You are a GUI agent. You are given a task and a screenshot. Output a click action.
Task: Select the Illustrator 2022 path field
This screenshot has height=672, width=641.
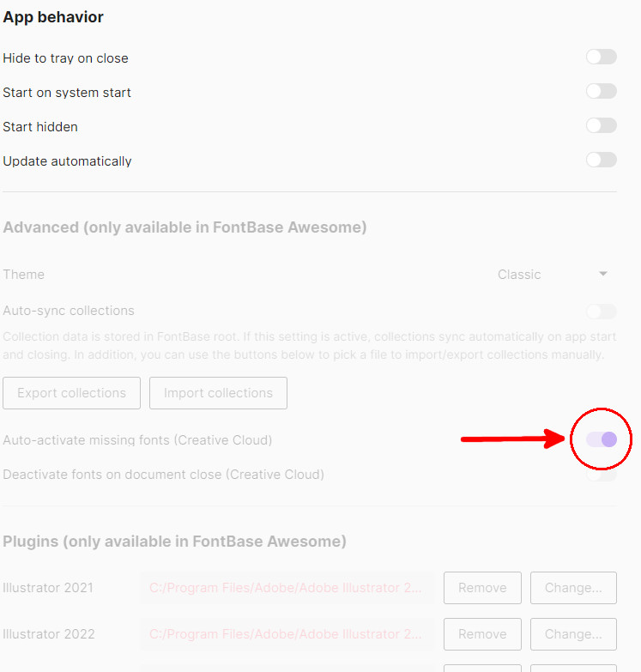287,634
